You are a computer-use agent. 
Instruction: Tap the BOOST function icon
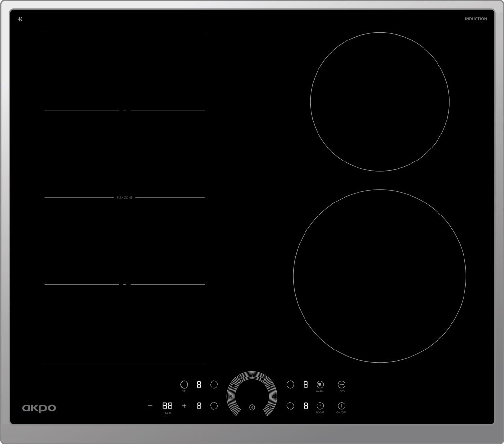pyautogui.click(x=320, y=406)
